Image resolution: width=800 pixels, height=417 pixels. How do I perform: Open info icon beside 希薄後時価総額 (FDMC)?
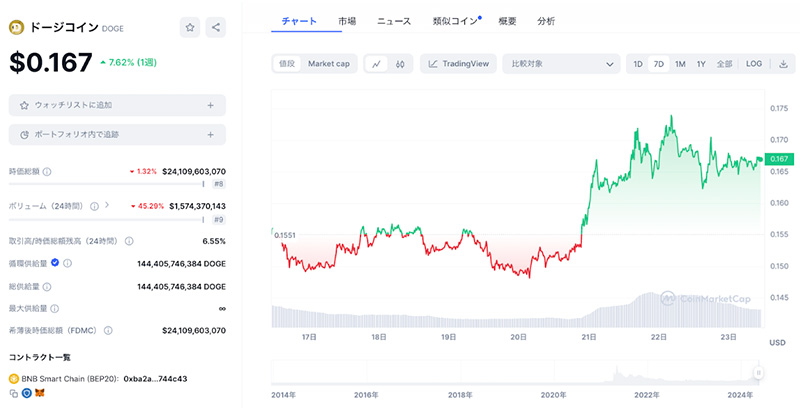click(108, 331)
